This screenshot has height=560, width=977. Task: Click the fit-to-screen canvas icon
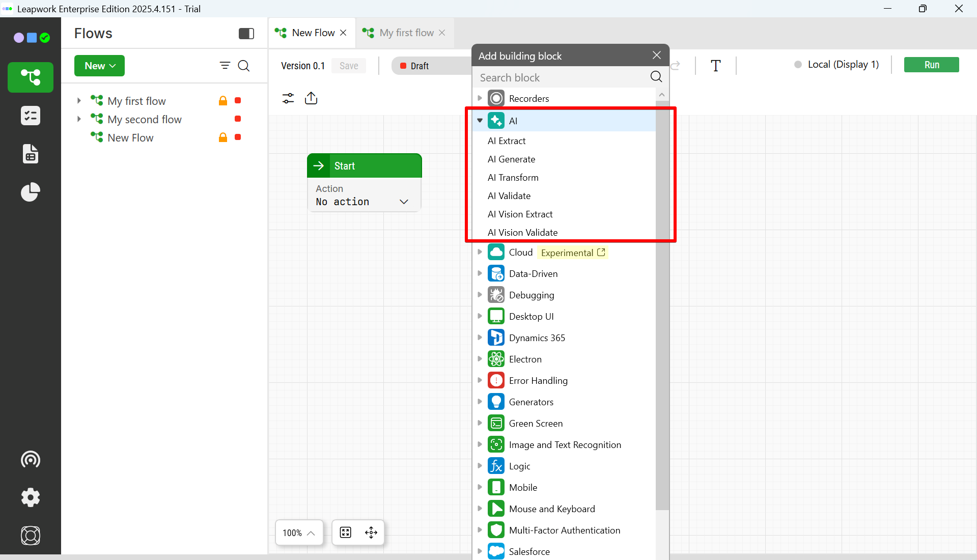pos(346,533)
